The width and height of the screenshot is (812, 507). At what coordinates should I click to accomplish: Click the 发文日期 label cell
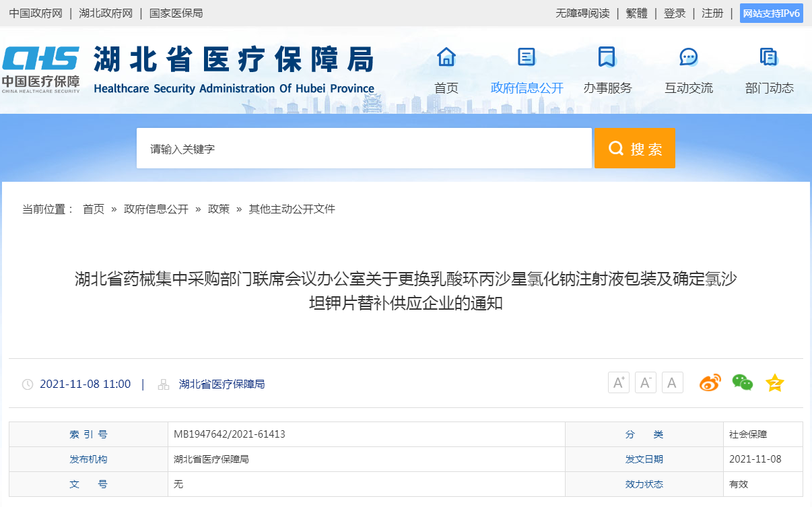(644, 459)
